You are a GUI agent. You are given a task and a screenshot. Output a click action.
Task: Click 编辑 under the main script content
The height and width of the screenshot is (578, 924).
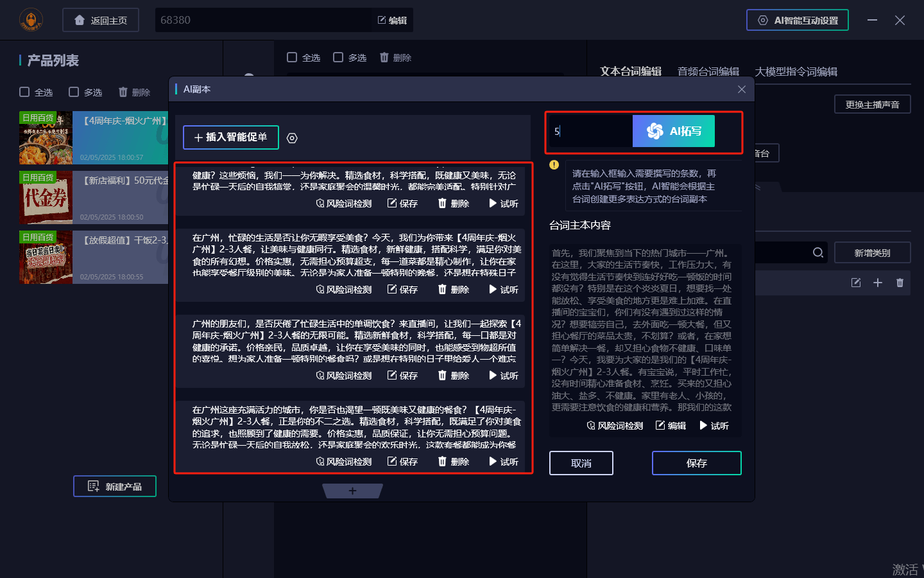[671, 426]
